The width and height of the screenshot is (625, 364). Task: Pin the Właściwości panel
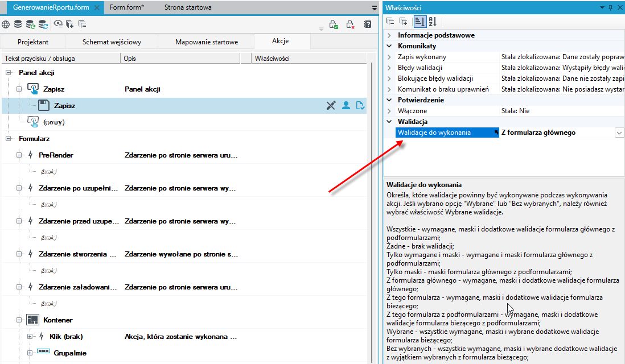611,7
